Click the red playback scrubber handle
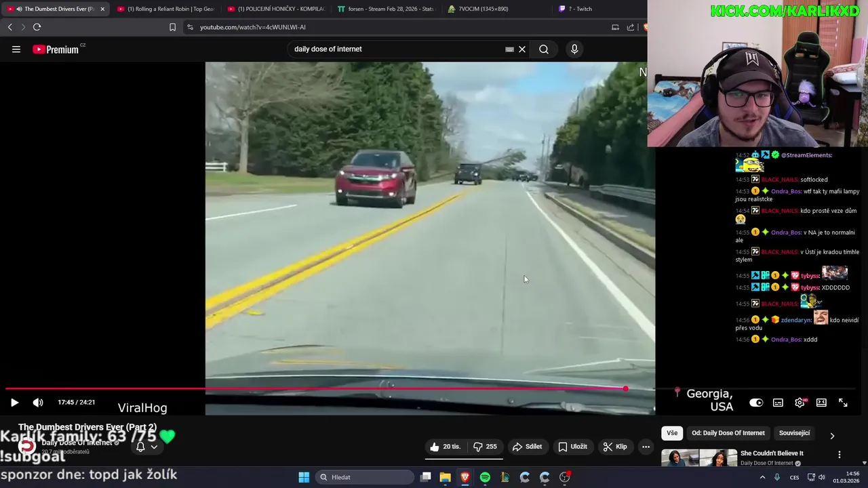 (625, 389)
